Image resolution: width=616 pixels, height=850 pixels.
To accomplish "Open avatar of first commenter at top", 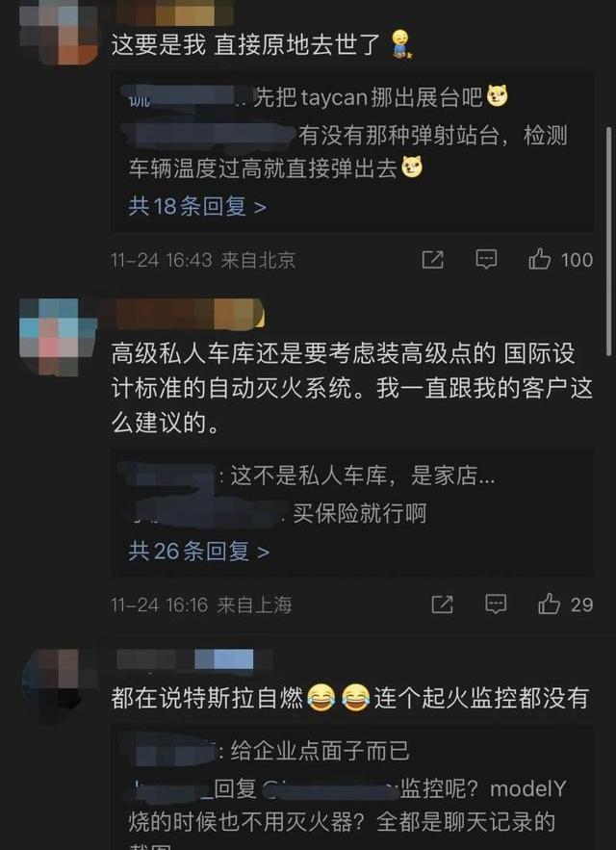I will click(59, 33).
